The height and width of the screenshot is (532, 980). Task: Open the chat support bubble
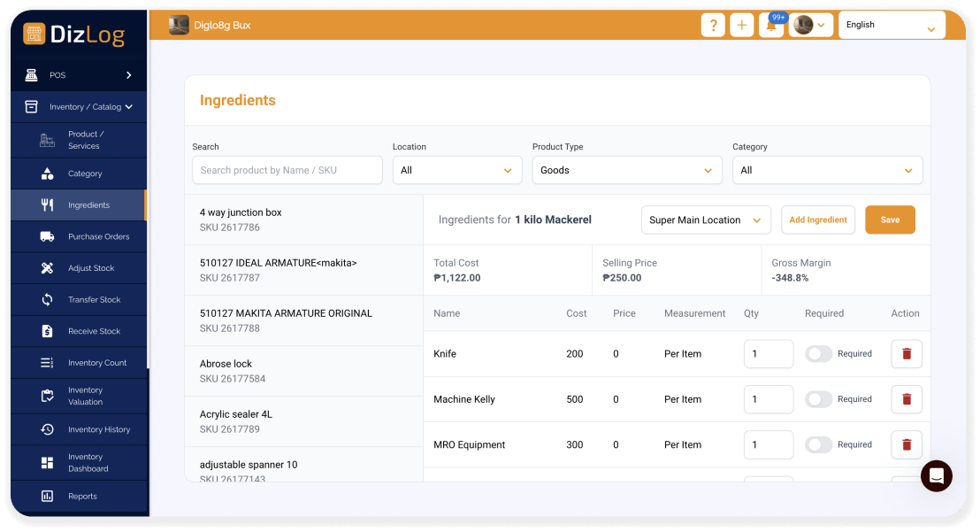click(x=936, y=476)
